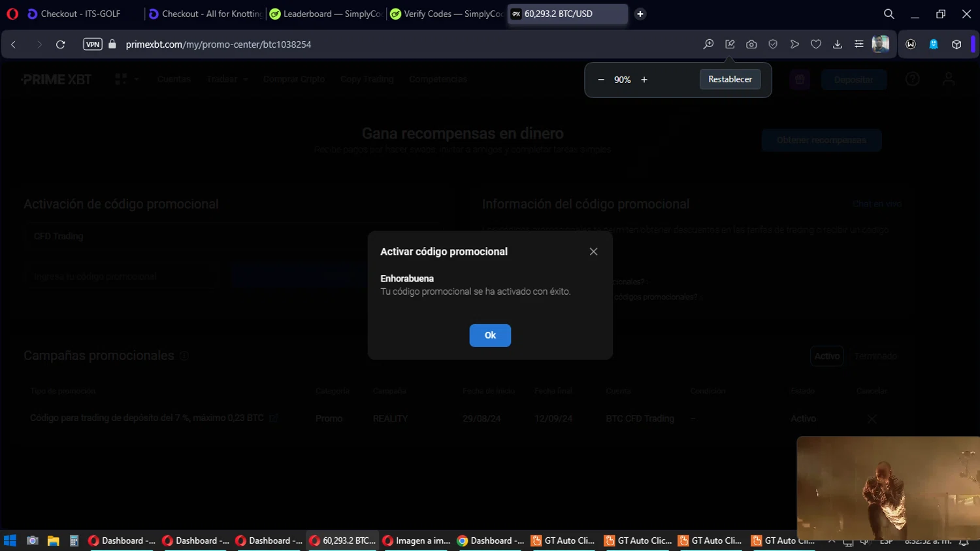Image resolution: width=980 pixels, height=551 pixels.
Task: Go forward to the next page
Action: coord(39,44)
